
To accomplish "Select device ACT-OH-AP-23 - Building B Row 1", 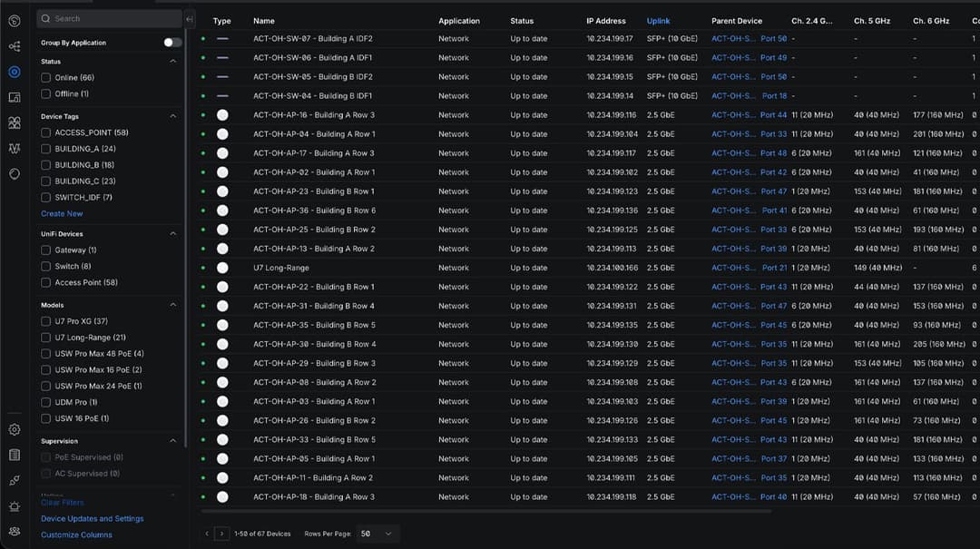I will click(314, 191).
